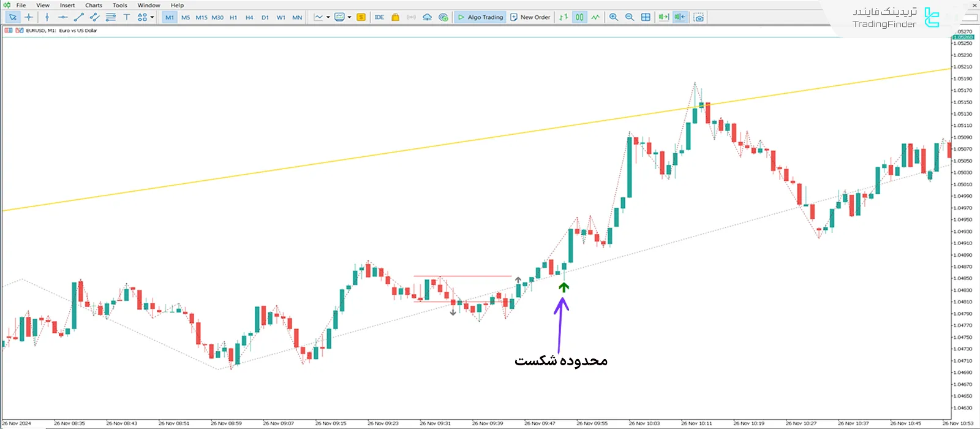The image size is (980, 429).
Task: Toggle chart auto-scroll to latest bar
Action: (x=663, y=17)
